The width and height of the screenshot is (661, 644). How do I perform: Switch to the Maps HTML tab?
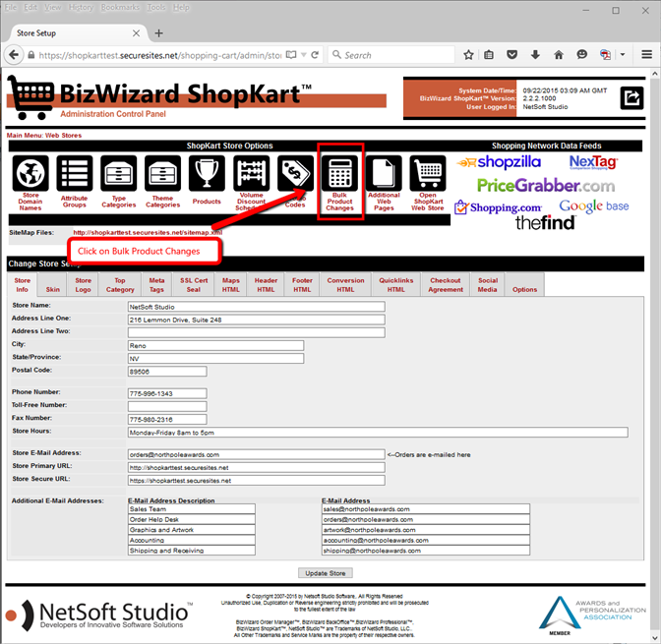(231, 285)
